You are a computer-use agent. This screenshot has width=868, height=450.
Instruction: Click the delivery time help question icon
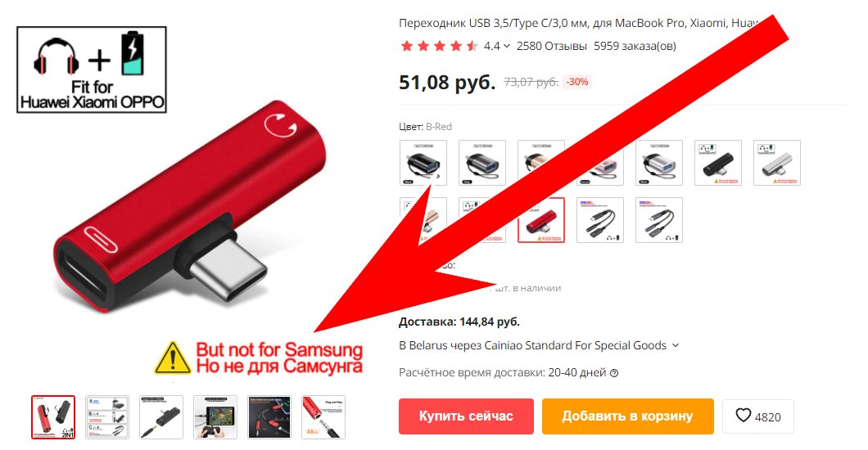[x=614, y=373]
